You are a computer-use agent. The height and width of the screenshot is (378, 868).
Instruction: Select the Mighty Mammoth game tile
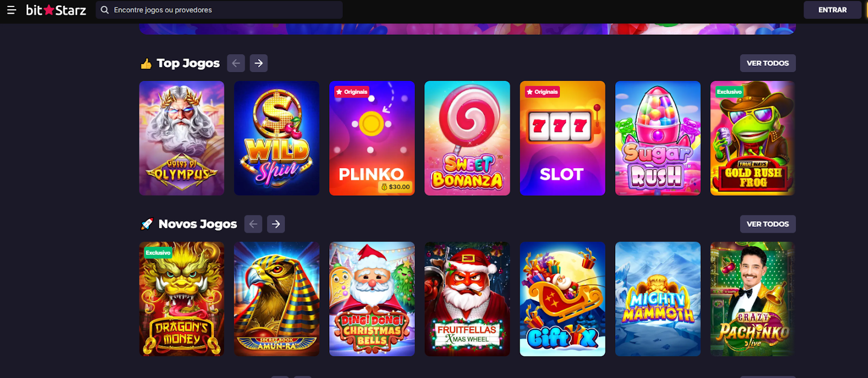tap(658, 299)
